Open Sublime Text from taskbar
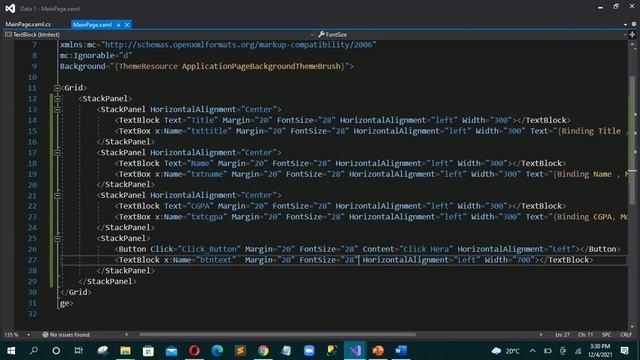Screen dimensions: 640x360 tap(240, 351)
